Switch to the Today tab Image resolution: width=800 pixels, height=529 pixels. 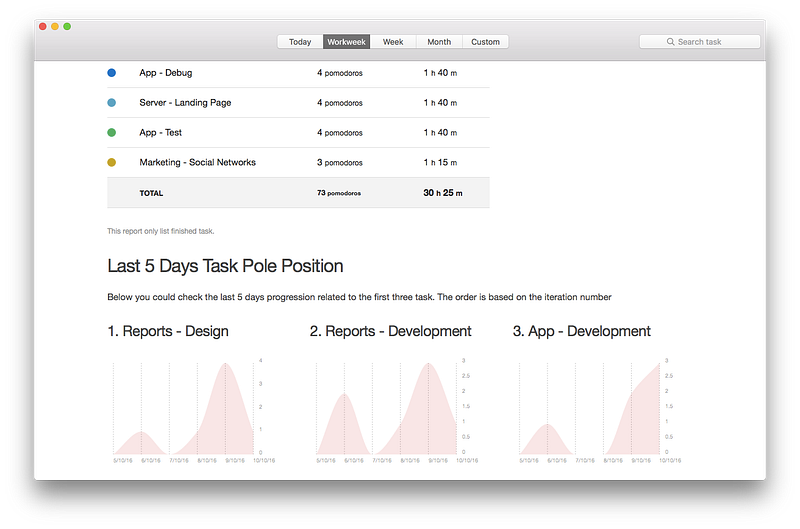(x=300, y=42)
